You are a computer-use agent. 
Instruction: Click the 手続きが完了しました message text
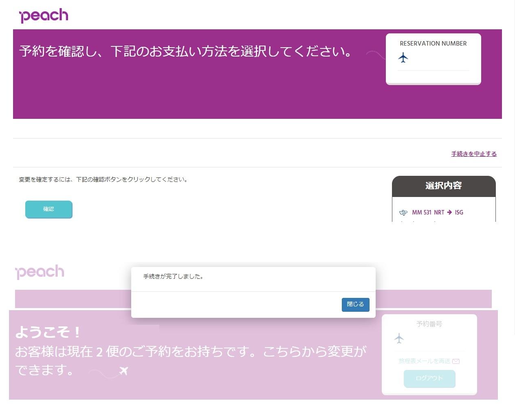173,277
